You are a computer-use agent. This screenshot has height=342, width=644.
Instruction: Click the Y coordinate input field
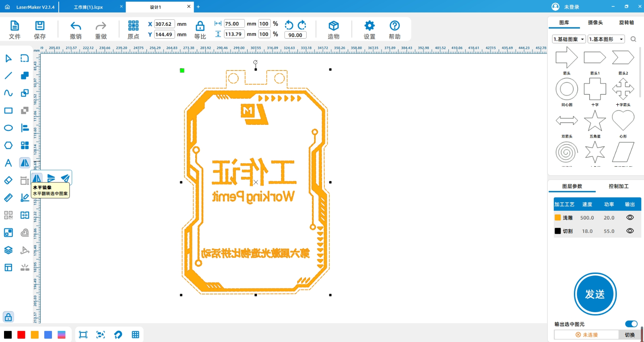(x=165, y=35)
